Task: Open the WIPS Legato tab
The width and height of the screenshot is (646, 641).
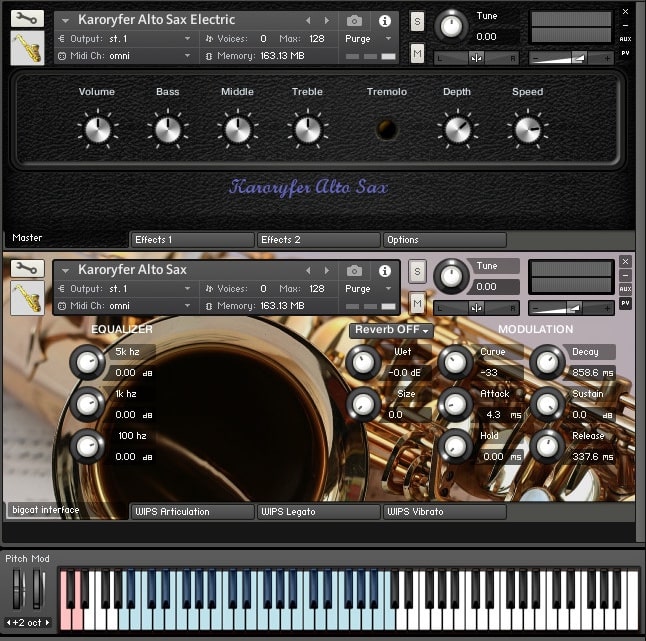Action: (318, 512)
